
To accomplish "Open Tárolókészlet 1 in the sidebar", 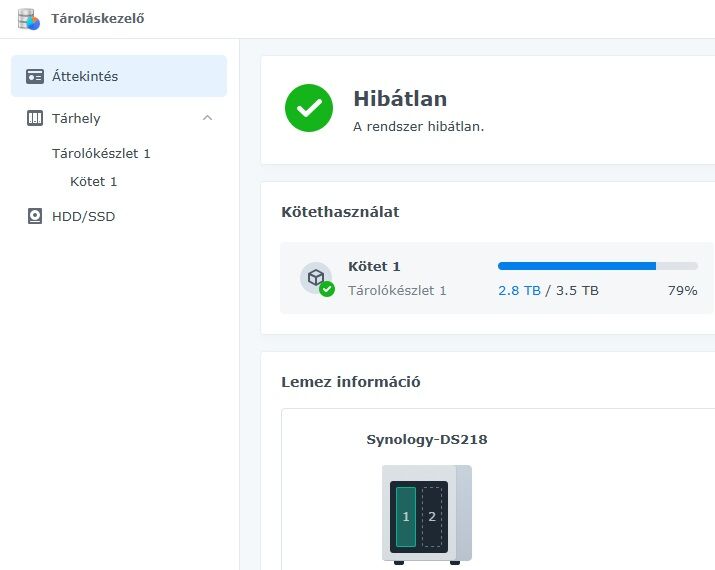I will [101, 153].
